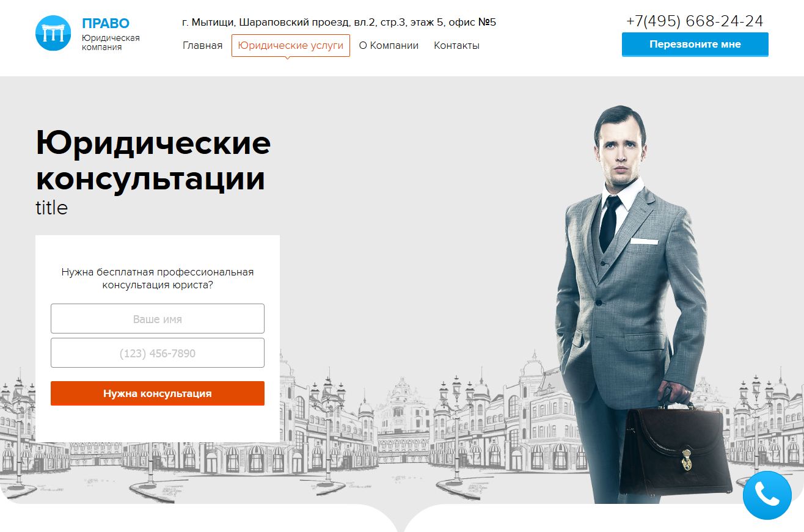804x532 pixels.
Task: Select the address text in Мытищи
Action: [x=339, y=23]
